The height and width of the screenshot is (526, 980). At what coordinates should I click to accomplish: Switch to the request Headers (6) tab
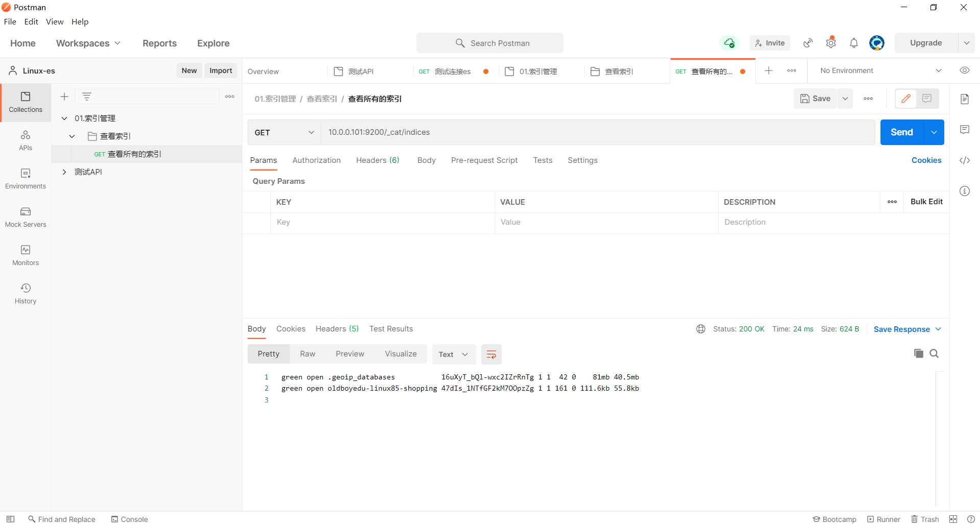pos(378,160)
